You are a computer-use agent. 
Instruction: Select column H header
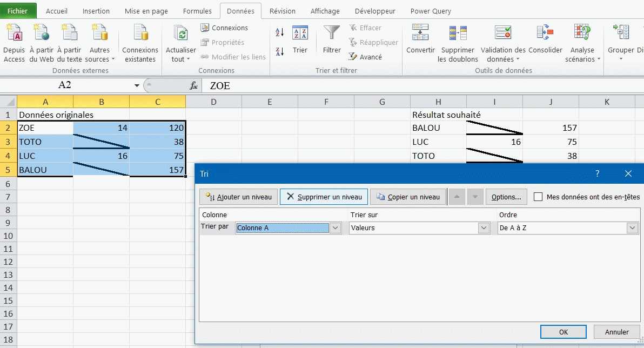pyautogui.click(x=438, y=102)
